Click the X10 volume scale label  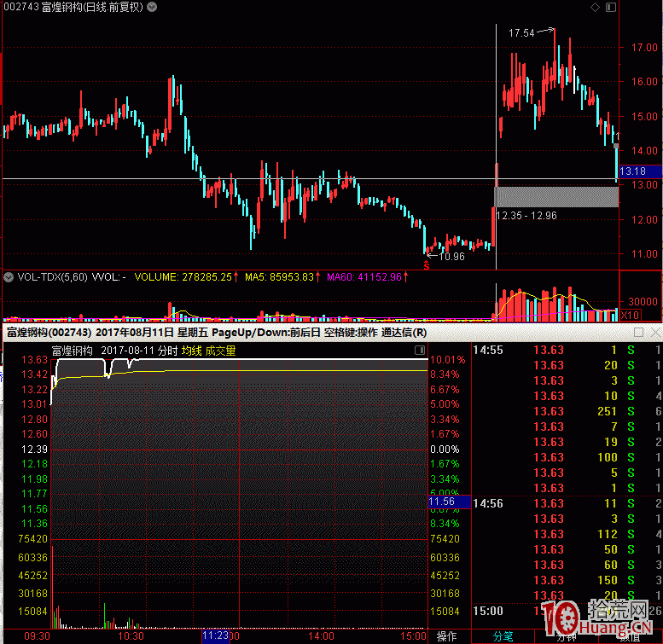[x=630, y=316]
